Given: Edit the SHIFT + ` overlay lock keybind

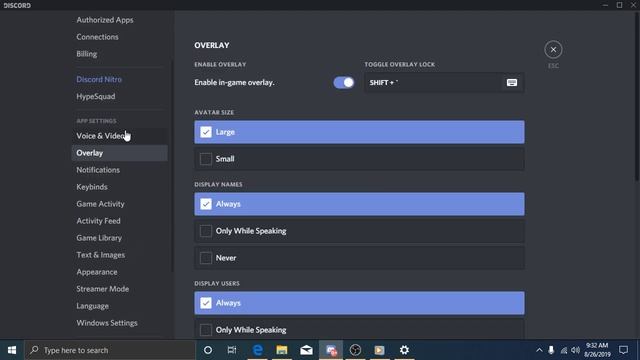Looking at the screenshot, I should [444, 82].
